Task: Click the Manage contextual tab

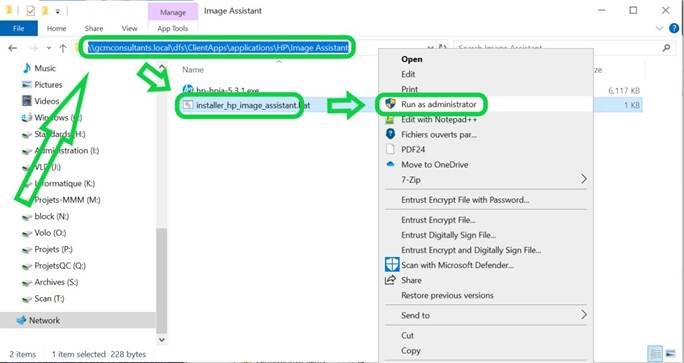Action: coord(173,12)
